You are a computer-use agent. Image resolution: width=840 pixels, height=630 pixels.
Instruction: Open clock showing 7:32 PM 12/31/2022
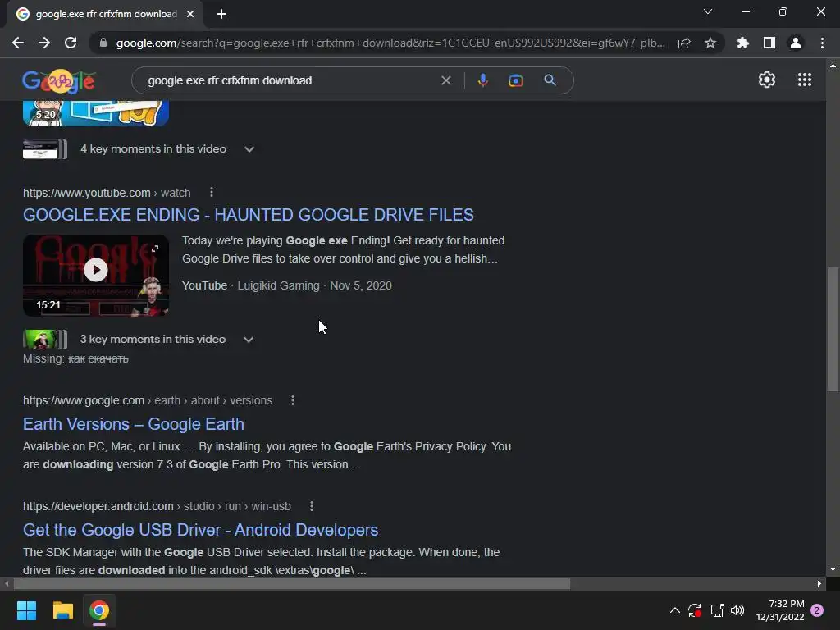(x=780, y=610)
